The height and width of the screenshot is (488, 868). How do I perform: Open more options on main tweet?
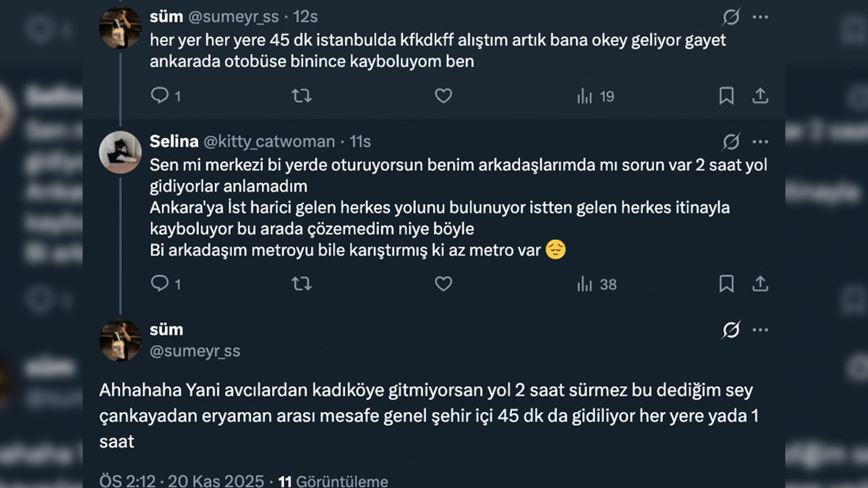tap(760, 330)
